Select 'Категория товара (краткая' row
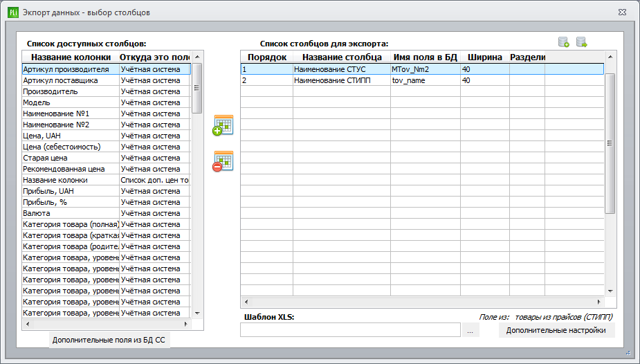The image size is (640, 364). [106, 235]
